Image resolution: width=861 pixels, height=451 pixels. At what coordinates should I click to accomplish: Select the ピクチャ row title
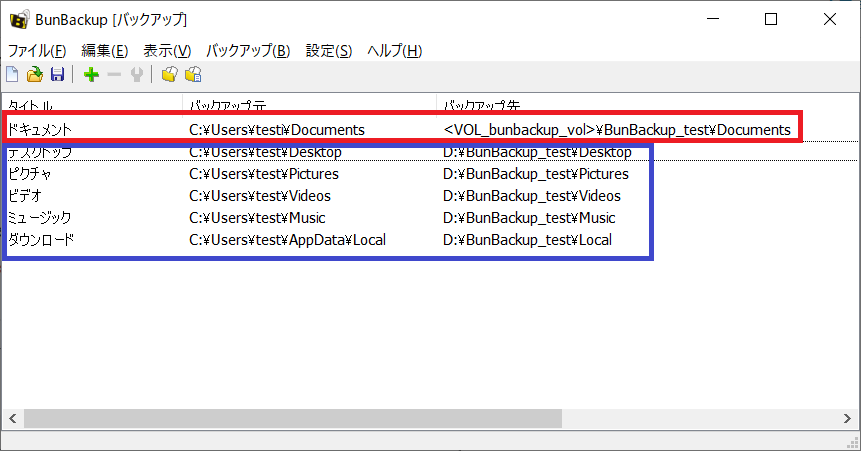point(30,174)
